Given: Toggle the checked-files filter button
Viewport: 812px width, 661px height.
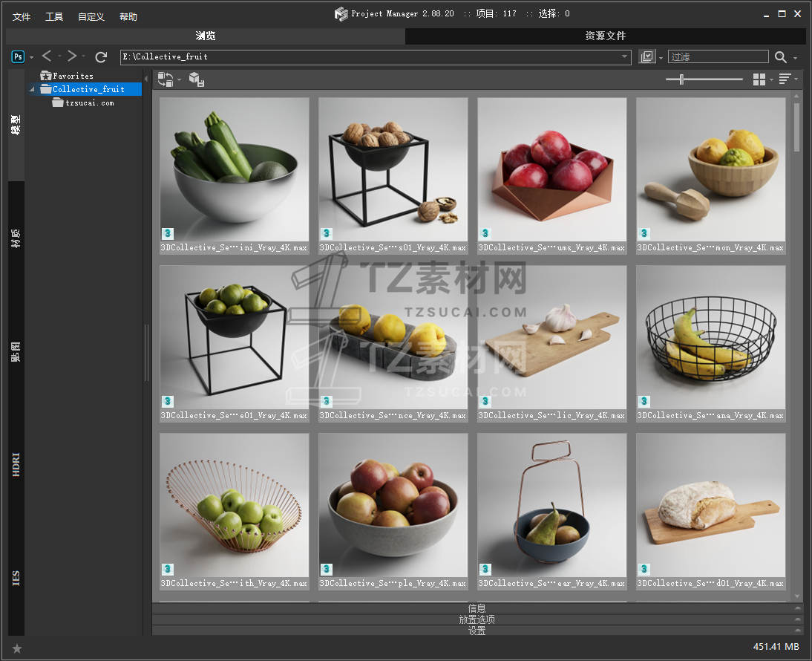Looking at the screenshot, I should (647, 57).
